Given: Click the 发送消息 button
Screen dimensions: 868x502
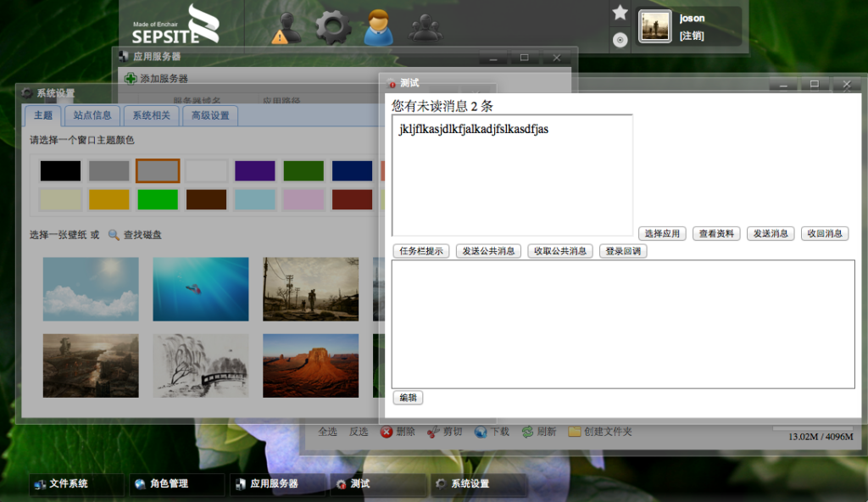Looking at the screenshot, I should (770, 233).
